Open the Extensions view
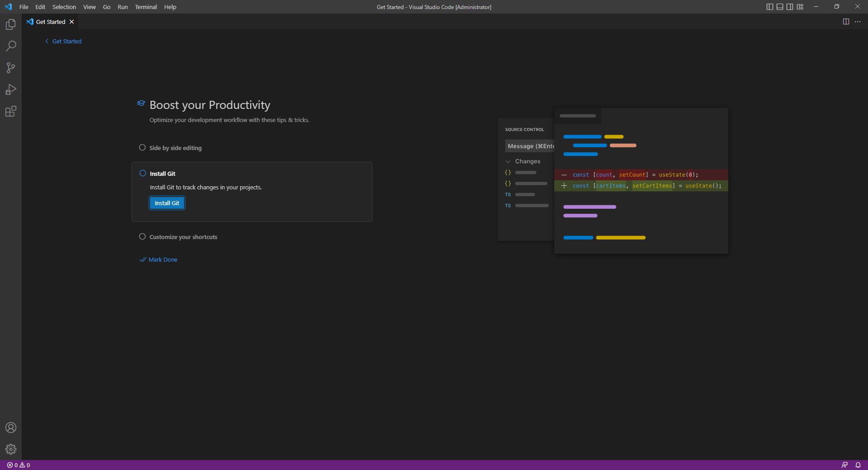868x470 pixels. click(11, 111)
